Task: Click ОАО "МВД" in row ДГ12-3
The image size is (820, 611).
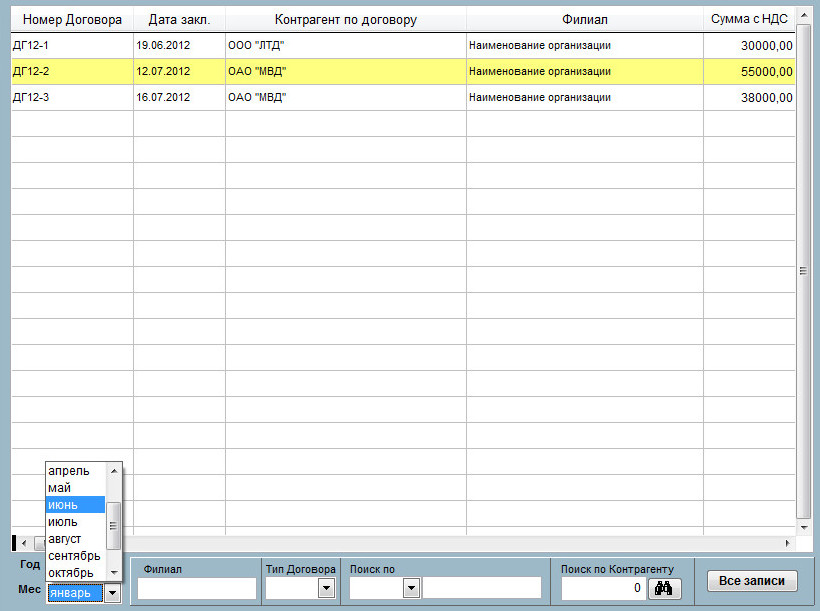Action: [x=346, y=97]
